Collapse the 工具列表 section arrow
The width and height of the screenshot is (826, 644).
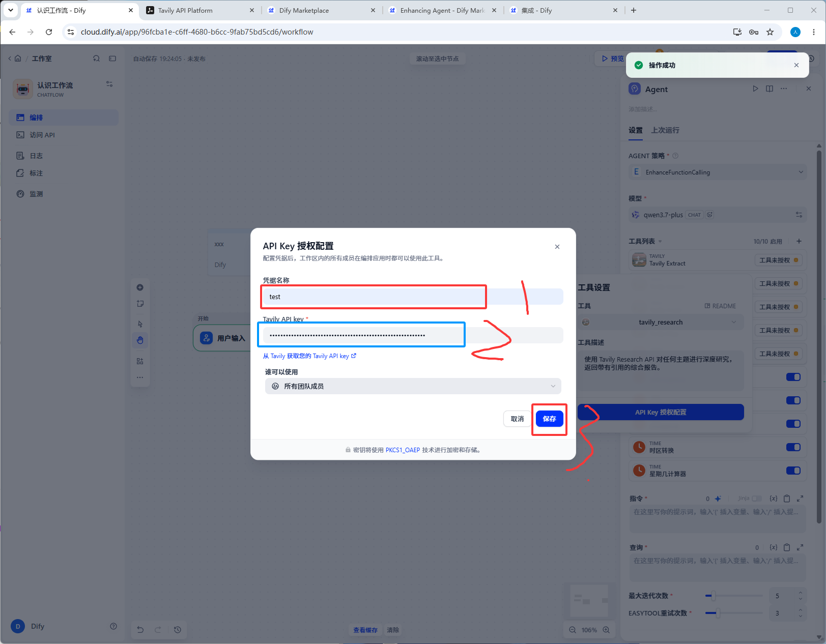(660, 242)
